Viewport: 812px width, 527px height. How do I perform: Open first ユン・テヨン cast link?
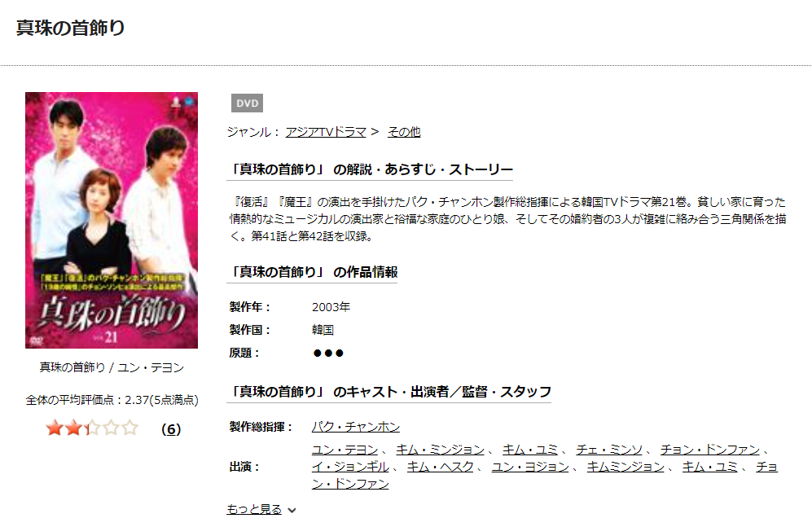click(x=345, y=450)
